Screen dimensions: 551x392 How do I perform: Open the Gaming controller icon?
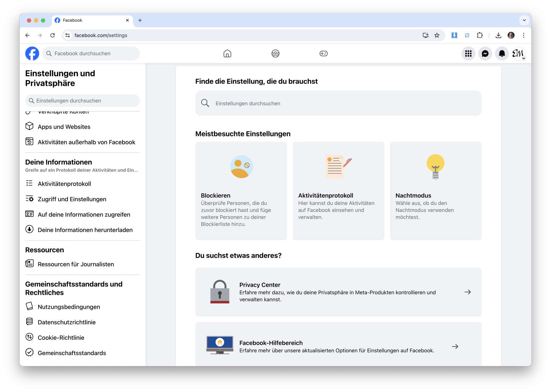(323, 54)
